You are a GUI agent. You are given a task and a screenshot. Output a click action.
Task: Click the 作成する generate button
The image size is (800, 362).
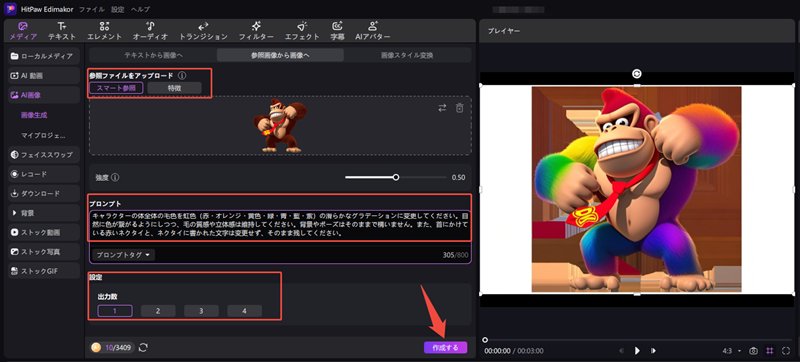coord(445,348)
